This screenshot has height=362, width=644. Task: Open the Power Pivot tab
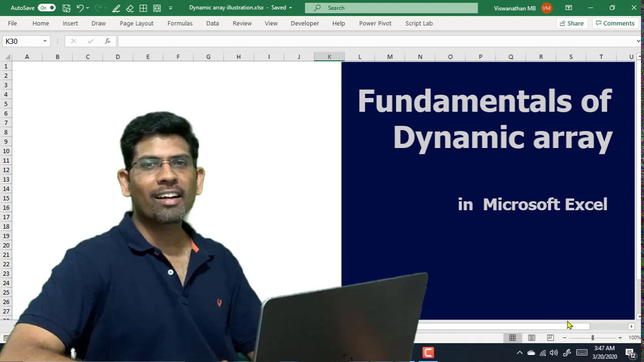375,23
